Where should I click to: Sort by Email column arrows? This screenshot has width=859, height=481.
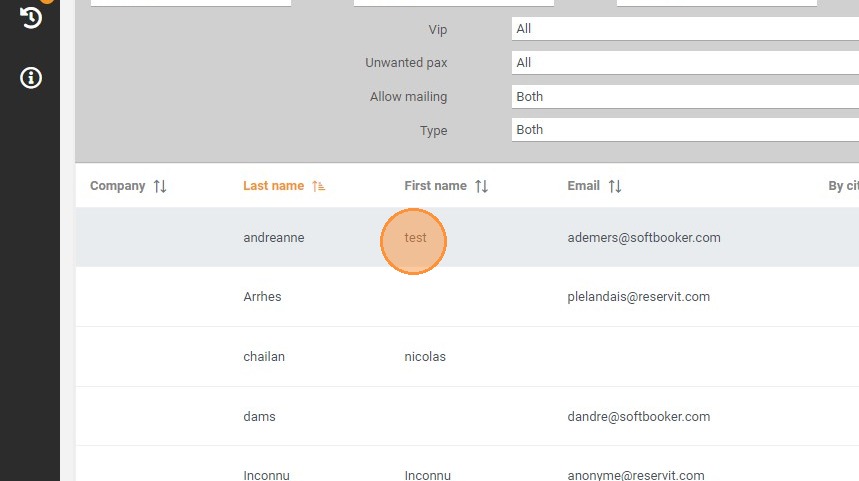pyautogui.click(x=615, y=186)
